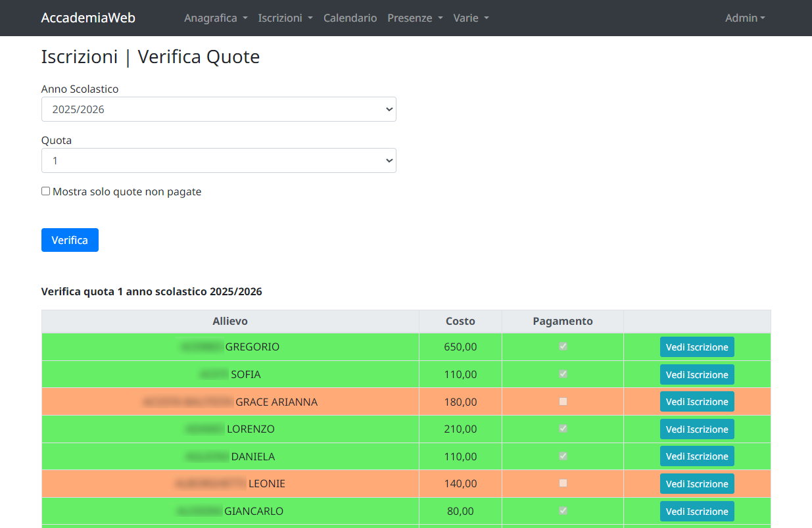This screenshot has height=528, width=812.
Task: Toggle payment checkbox for Leonie
Action: 563,483
